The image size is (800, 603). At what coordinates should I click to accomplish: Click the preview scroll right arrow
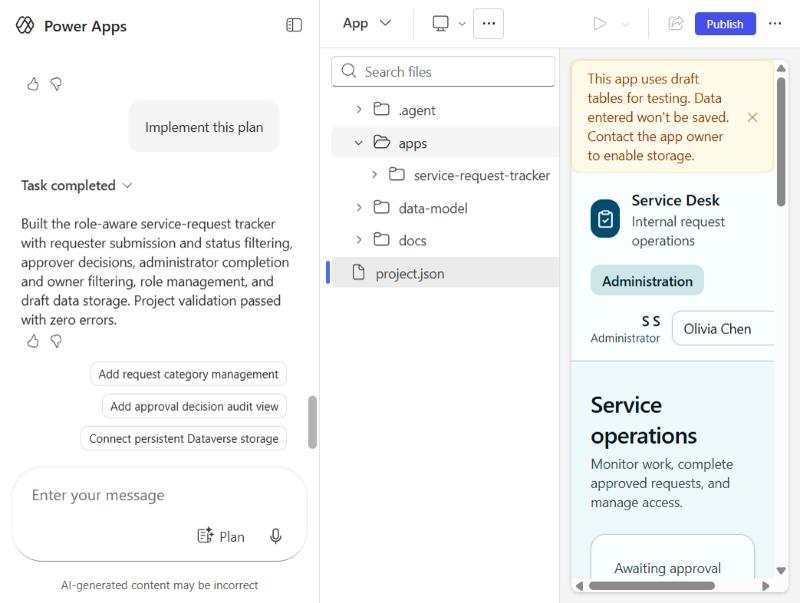pos(765,586)
